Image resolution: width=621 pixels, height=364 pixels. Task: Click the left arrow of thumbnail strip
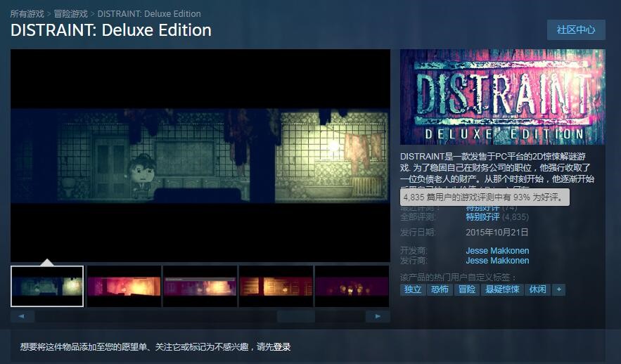[23, 316]
